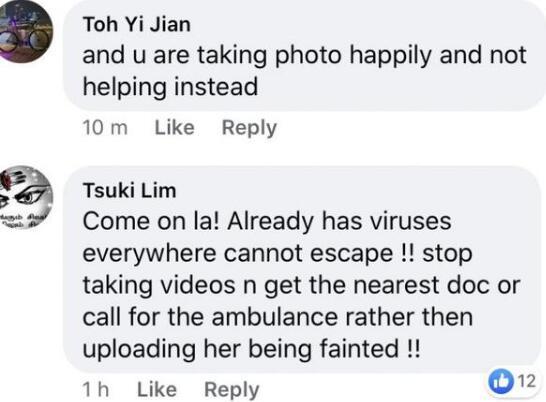The height and width of the screenshot is (402, 546).
Task: Open Toh Yi Jian's bicycle profile picture
Action: 25,31
